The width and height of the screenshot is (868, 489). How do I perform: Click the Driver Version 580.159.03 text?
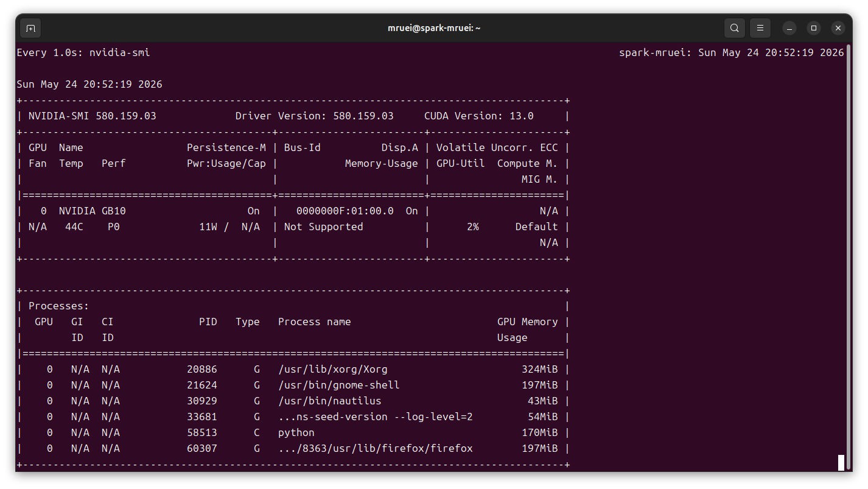[314, 116]
